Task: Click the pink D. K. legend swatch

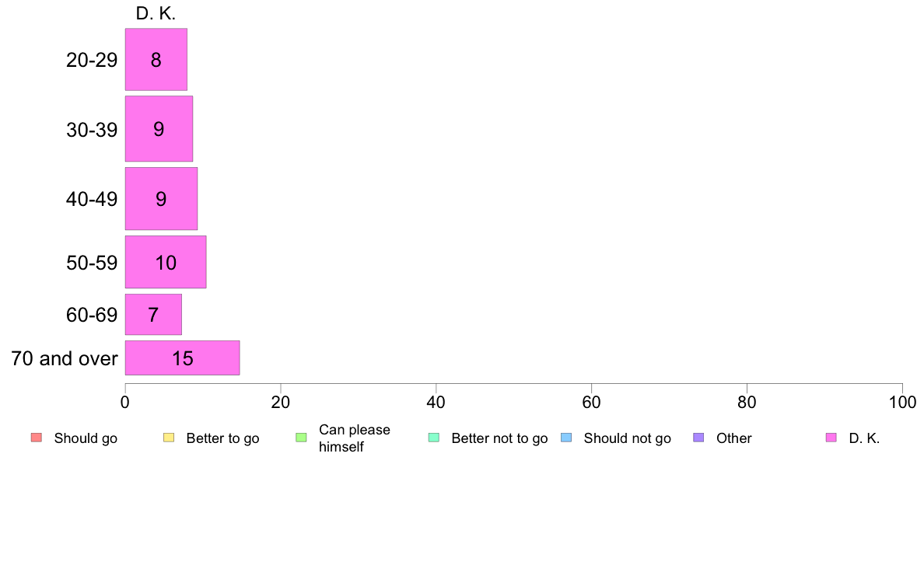Action: click(831, 438)
